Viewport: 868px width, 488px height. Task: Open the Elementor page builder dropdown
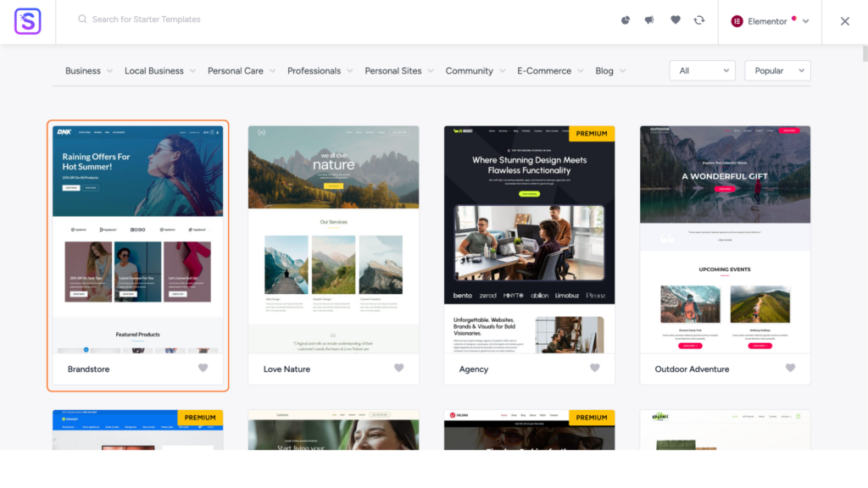(x=770, y=21)
